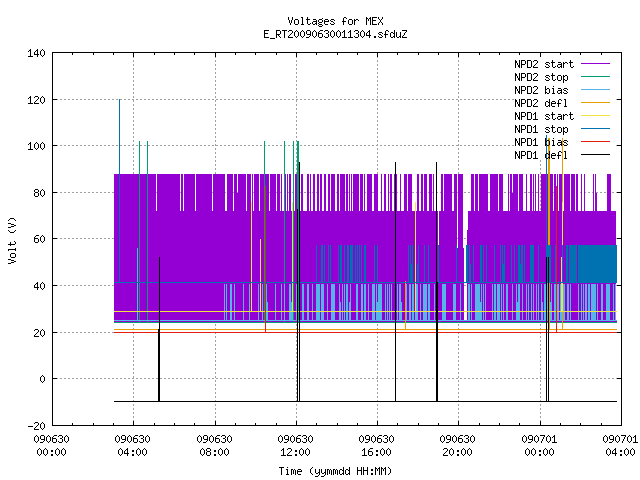The height and width of the screenshot is (480, 640).
Task: Click the 090630 date label above 12:00
Action: pyautogui.click(x=295, y=440)
